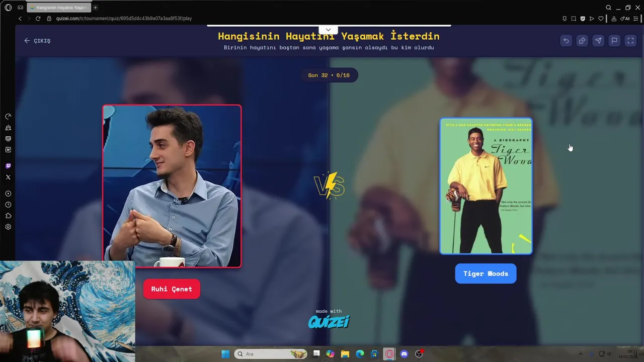Go back in browser history
Viewport: 644px width, 362px height.
[x=20, y=19]
